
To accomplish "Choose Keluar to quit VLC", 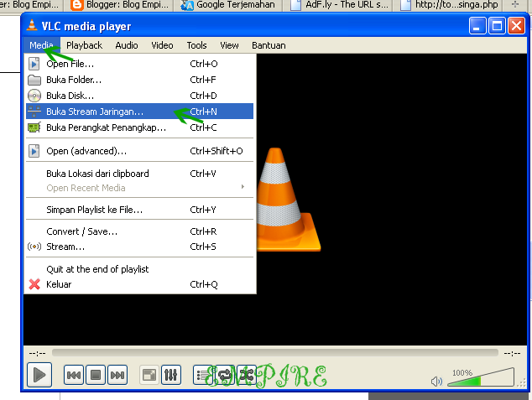I will coord(139,284).
